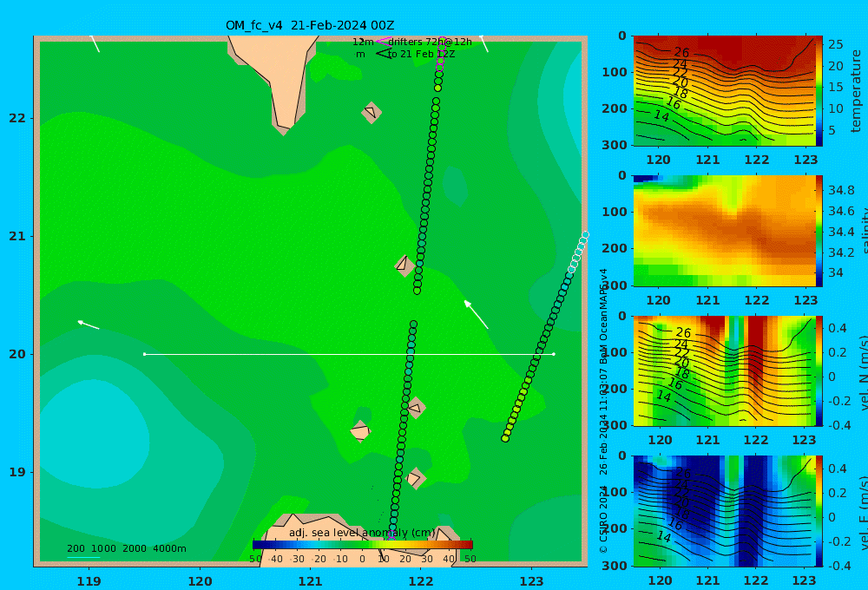The height and width of the screenshot is (590, 868).
Task: Click the vel. E colorbar scale
Action: (819, 511)
